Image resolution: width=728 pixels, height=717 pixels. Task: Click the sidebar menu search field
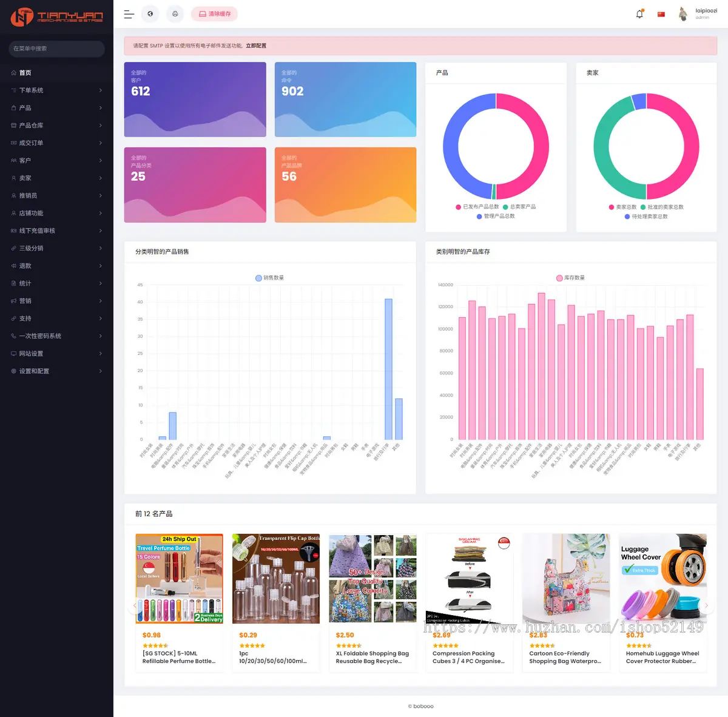coord(56,49)
